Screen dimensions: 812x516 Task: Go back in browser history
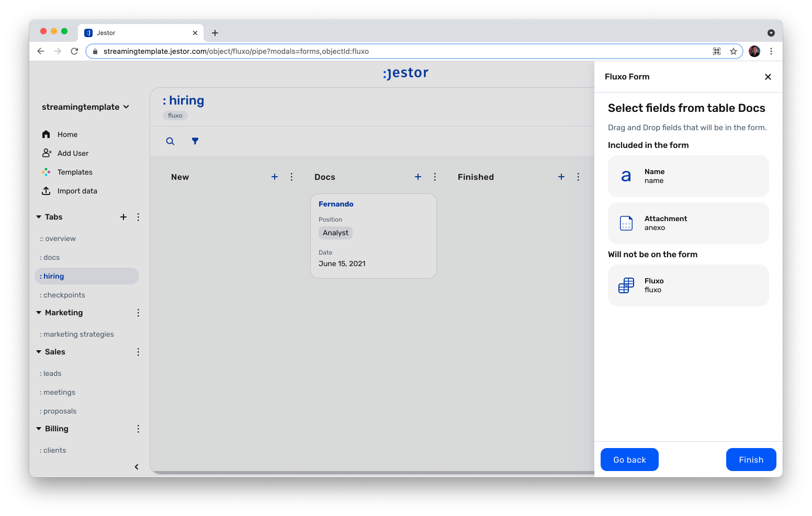(41, 51)
